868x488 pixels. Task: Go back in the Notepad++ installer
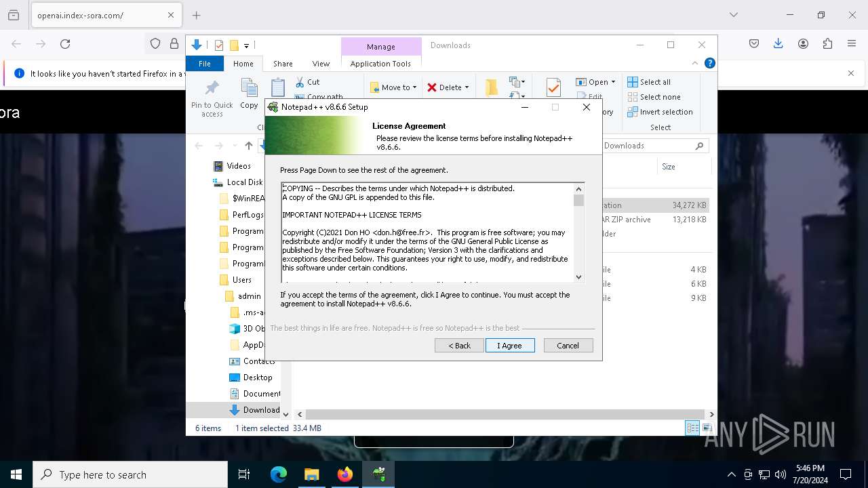(x=459, y=346)
